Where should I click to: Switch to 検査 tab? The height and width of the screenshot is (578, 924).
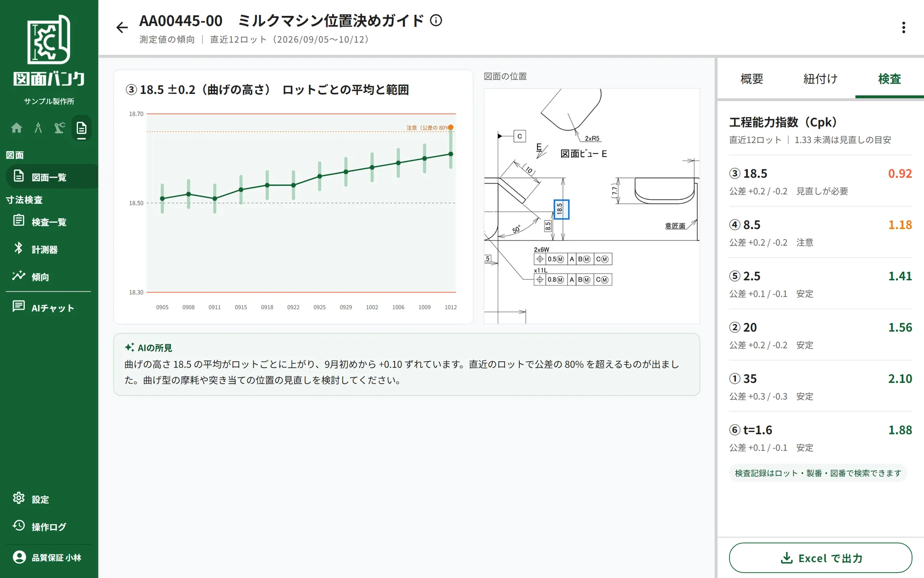[889, 79]
